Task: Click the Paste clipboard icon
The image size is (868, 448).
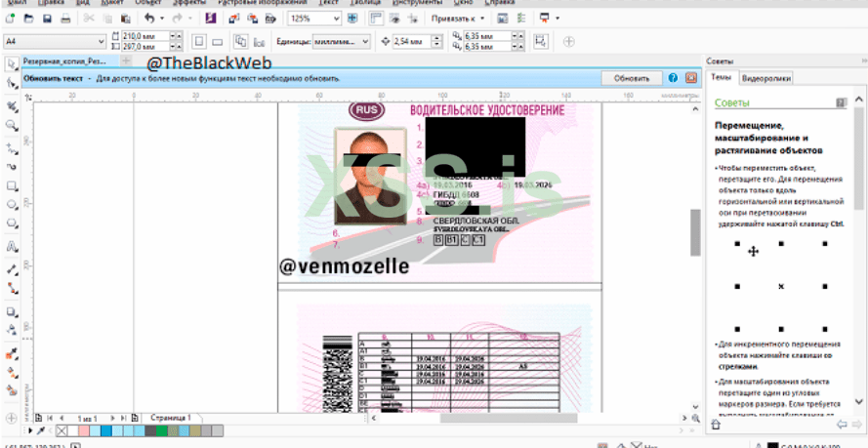Action: 126,19
